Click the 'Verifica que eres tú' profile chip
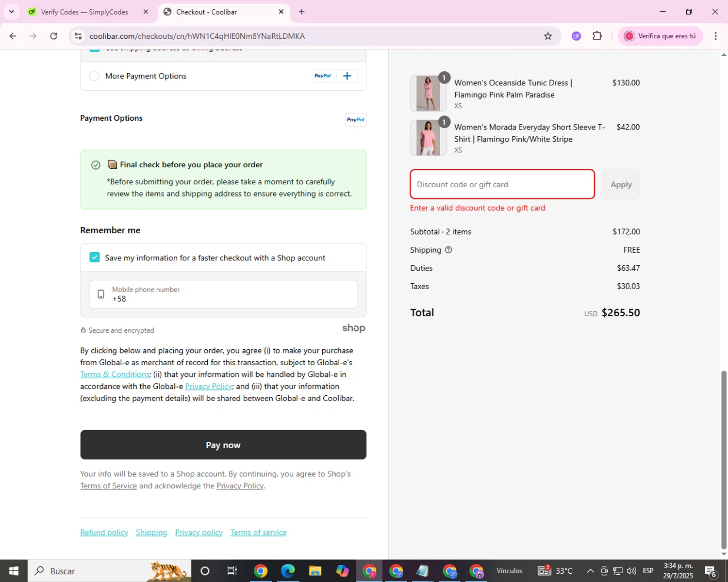Screen dimensions: 728x582 click(660, 36)
